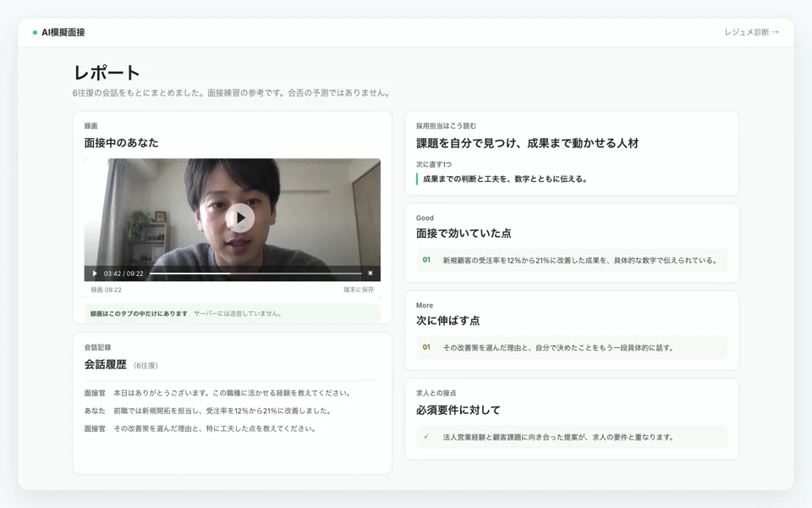Click the その改善策を選んだ理由と improvement item
Screen dimensions: 812x508
pyautogui.click(x=572, y=348)
